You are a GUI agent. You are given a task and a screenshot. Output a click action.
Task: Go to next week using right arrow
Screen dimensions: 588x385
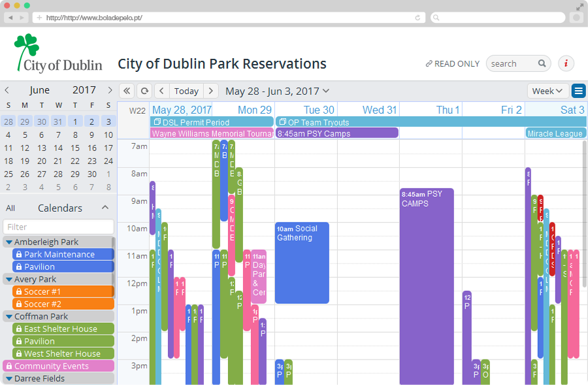click(x=210, y=91)
